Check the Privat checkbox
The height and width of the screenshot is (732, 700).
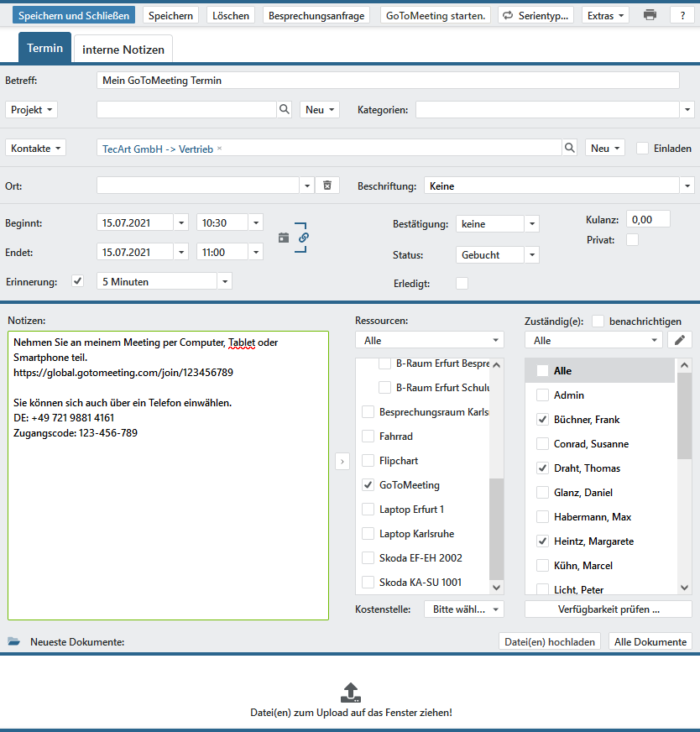coord(633,240)
